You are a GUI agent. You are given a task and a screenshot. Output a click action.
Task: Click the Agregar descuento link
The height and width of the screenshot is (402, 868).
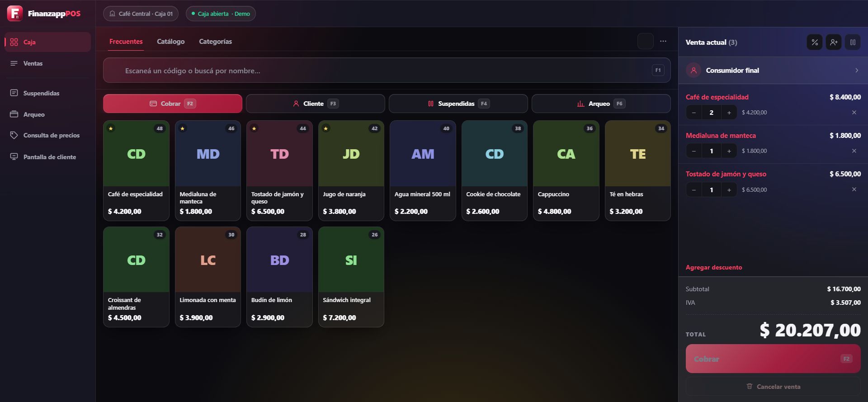point(714,267)
